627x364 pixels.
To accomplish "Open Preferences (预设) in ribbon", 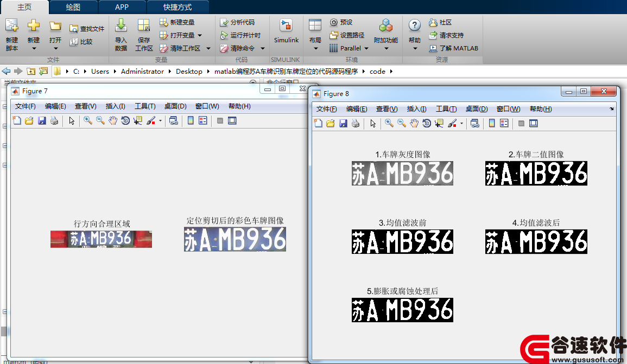I will pyautogui.click(x=341, y=22).
